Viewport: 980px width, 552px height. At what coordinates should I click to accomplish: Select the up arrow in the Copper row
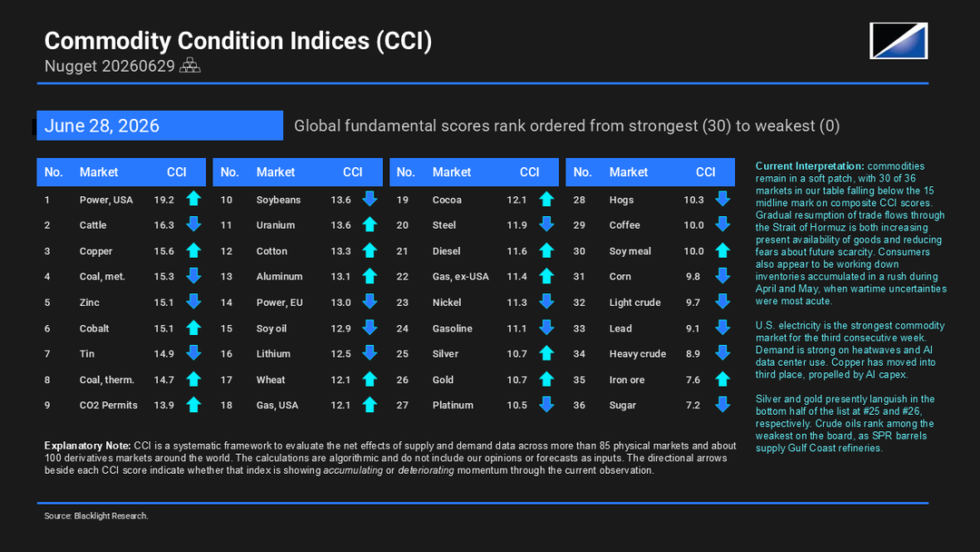(x=194, y=250)
